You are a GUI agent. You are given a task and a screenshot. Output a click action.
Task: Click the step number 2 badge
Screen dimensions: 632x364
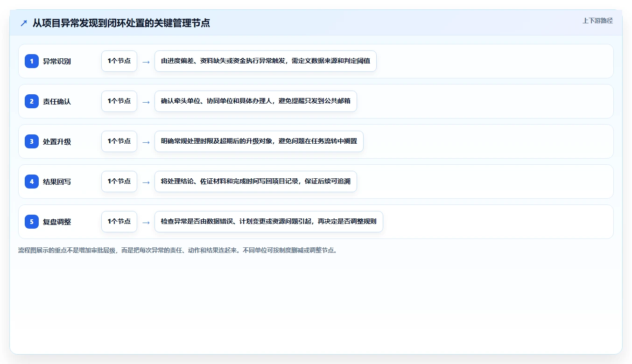tap(32, 101)
